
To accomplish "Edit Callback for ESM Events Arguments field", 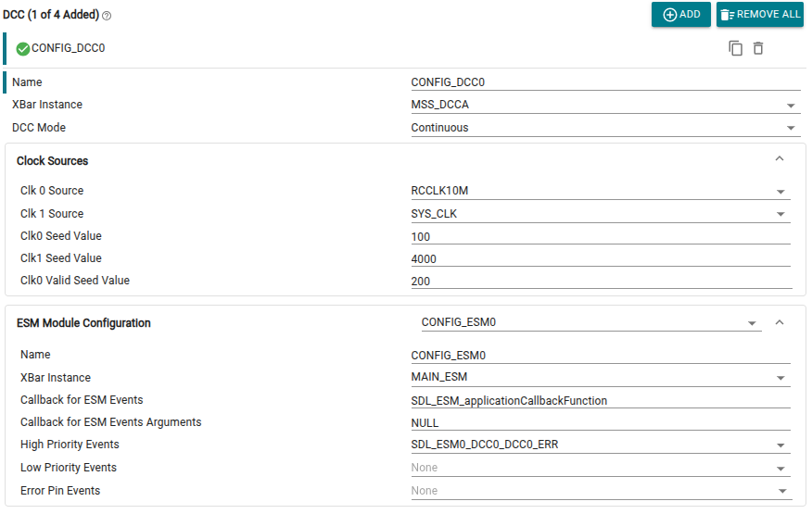I will (601, 423).
